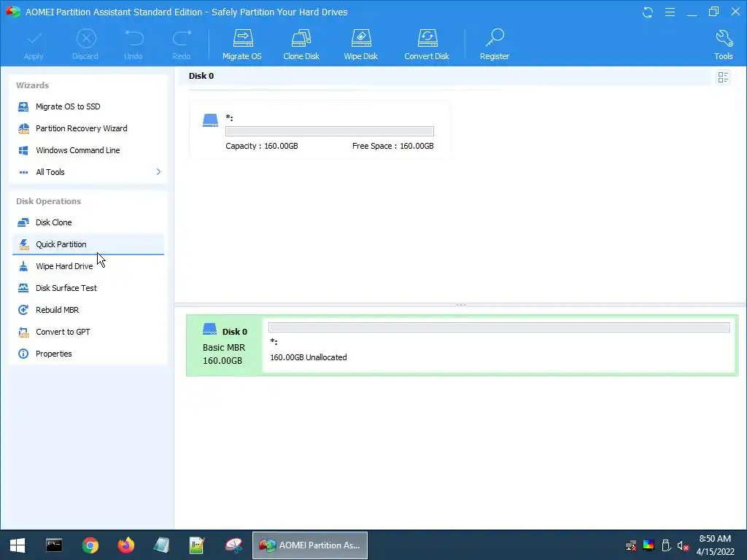The height and width of the screenshot is (560, 747).
Task: Click the panel splitter handle dots
Action: [461, 305]
